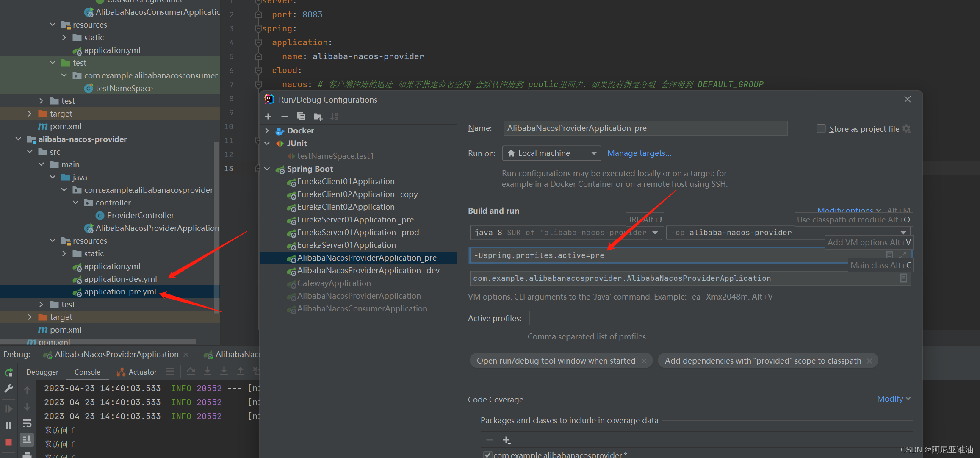This screenshot has width=980, height=458.
Task: Open the Local machine Run on dropdown
Action: (551, 153)
